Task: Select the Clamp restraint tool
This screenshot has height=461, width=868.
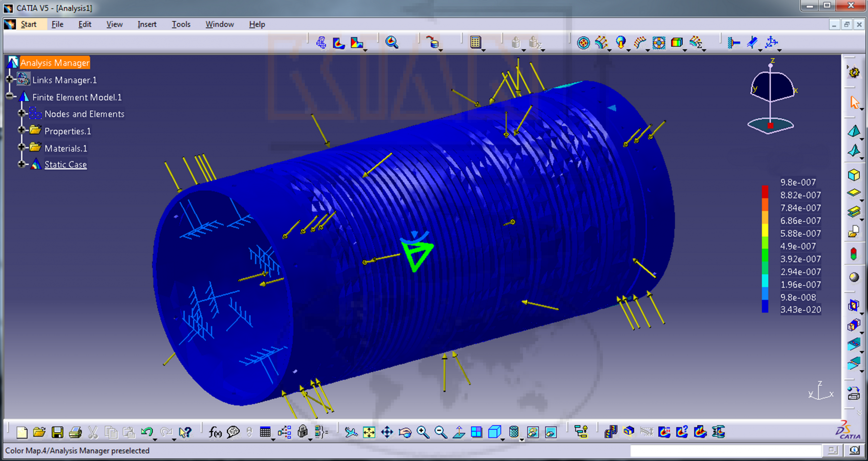Action: pos(733,43)
